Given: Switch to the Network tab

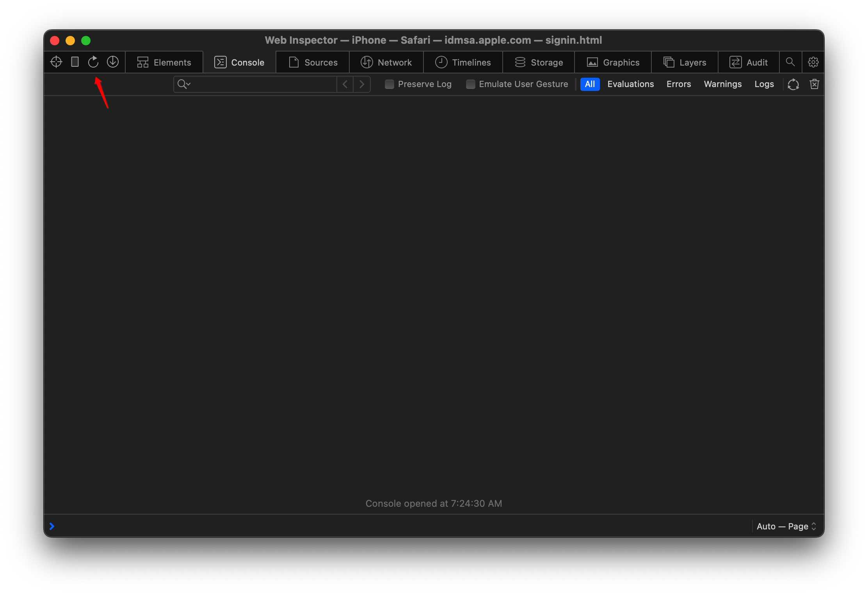Looking at the screenshot, I should [386, 62].
